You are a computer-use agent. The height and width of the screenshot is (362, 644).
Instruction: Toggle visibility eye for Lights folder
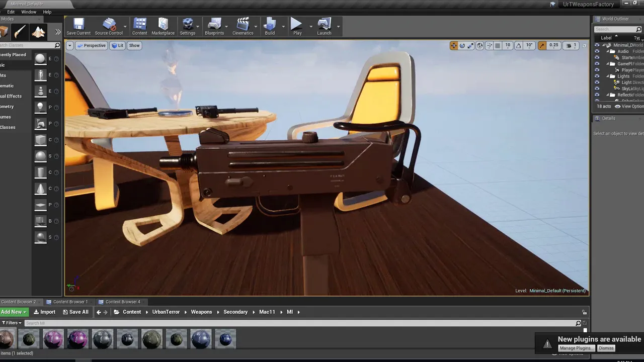[597, 76]
